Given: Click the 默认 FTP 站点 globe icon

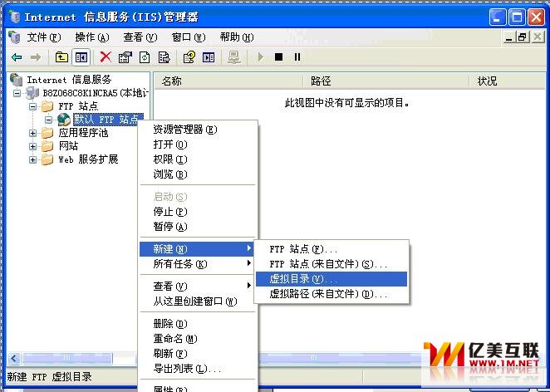Looking at the screenshot, I should pyautogui.click(x=64, y=120).
